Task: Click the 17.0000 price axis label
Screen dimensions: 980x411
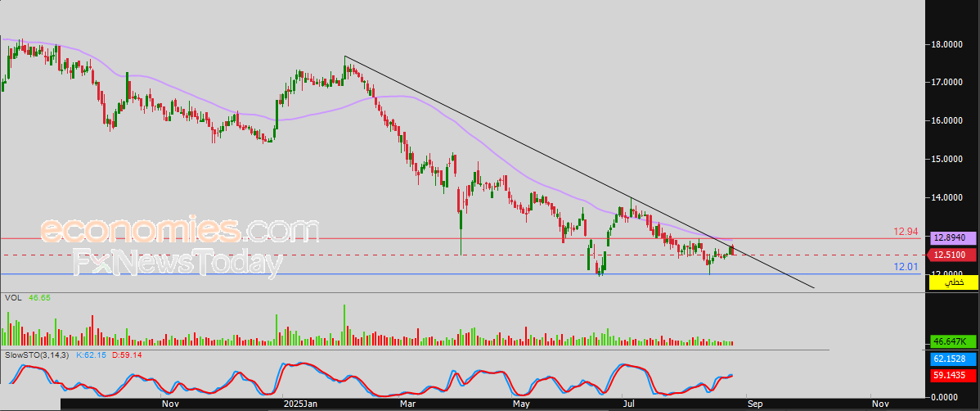Action: [947, 83]
